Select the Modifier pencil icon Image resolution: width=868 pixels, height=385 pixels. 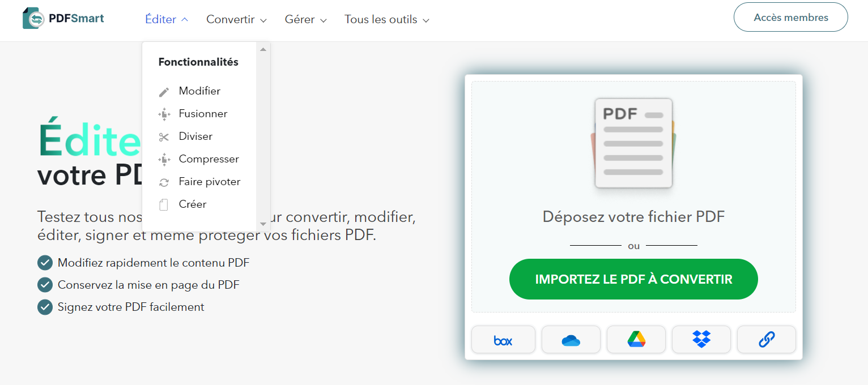coord(165,91)
